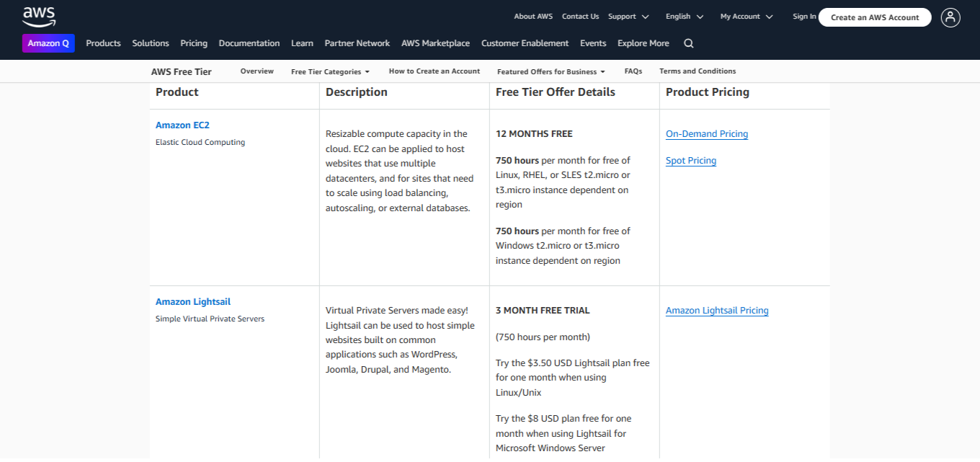Open the Documentation menu
This screenshot has height=462, width=980.
point(249,43)
